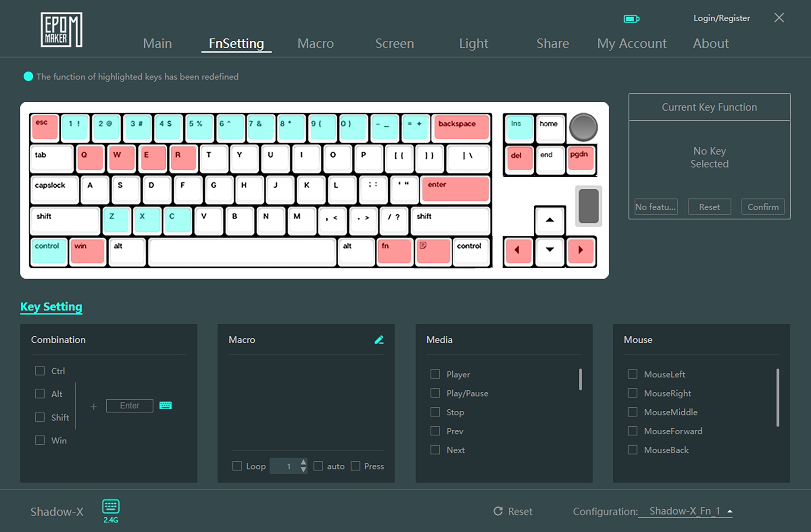
Task: Enable the Ctrl combination checkbox
Action: [x=40, y=371]
